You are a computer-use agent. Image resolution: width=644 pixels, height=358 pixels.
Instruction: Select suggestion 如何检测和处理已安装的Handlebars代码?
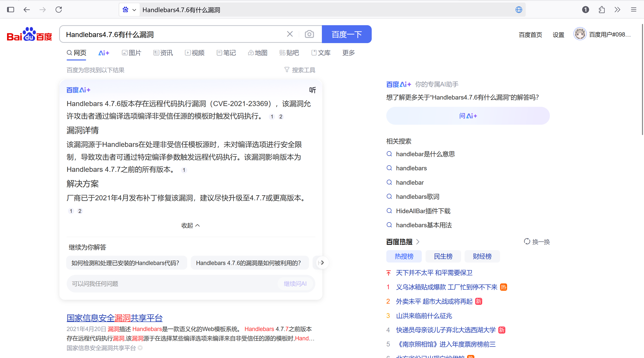click(x=127, y=263)
